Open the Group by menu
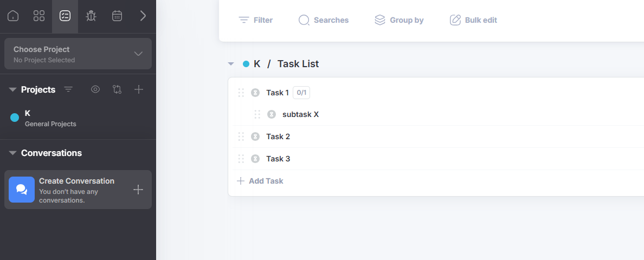 coord(399,20)
